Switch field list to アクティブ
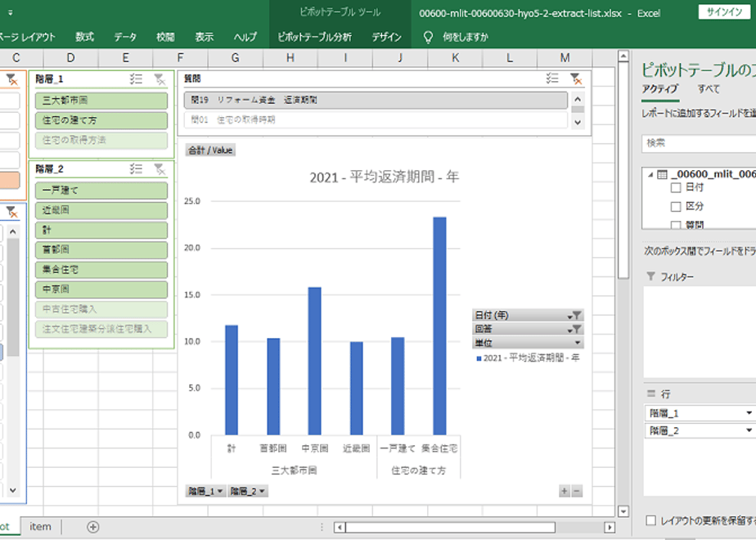 pyautogui.click(x=660, y=88)
